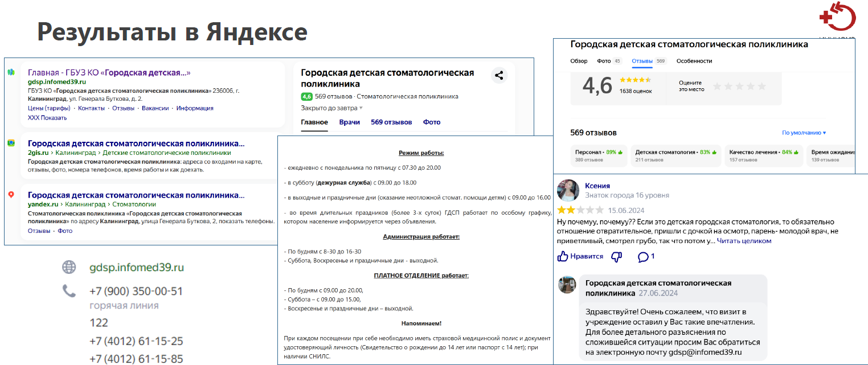
Task: Click the Контакты sitelink
Action: point(91,108)
